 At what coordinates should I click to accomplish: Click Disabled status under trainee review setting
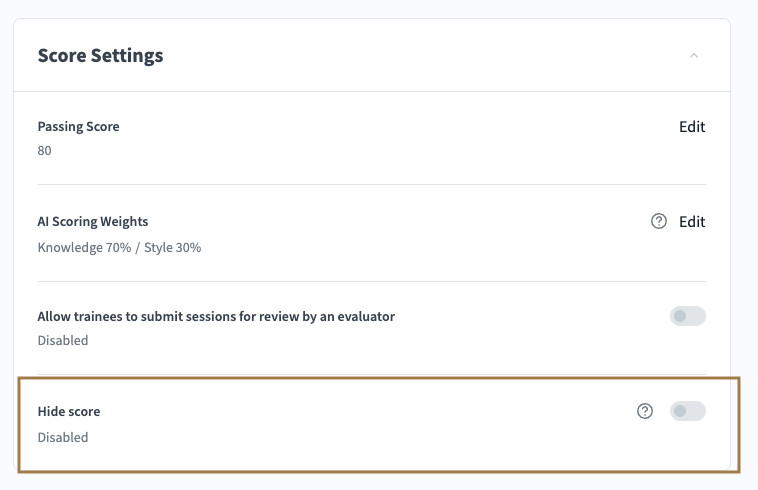click(63, 340)
